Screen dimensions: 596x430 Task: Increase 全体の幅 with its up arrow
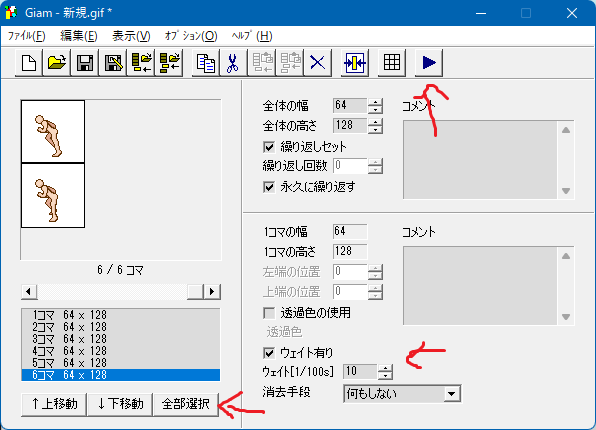click(375, 102)
